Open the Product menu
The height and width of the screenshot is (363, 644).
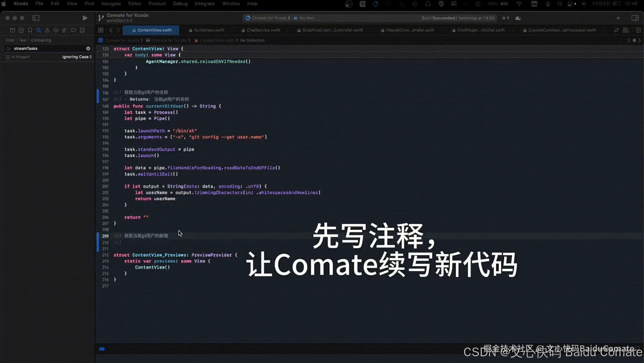pyautogui.click(x=157, y=4)
